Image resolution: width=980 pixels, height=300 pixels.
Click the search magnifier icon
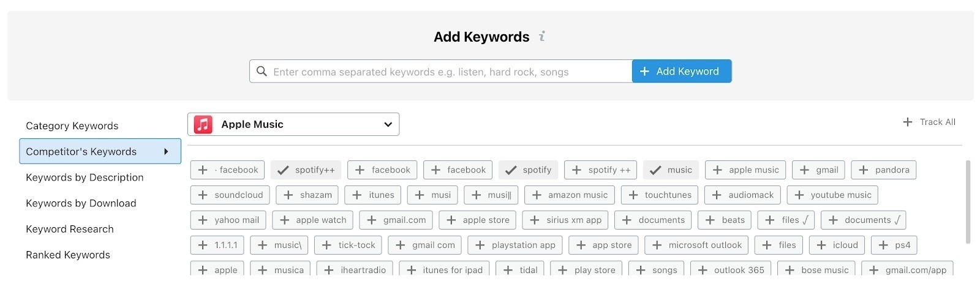tap(262, 72)
